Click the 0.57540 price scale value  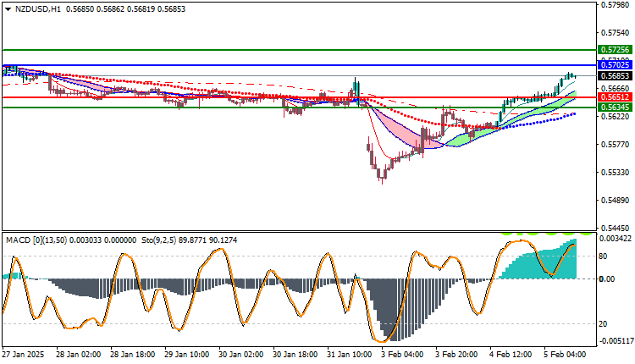coord(616,33)
